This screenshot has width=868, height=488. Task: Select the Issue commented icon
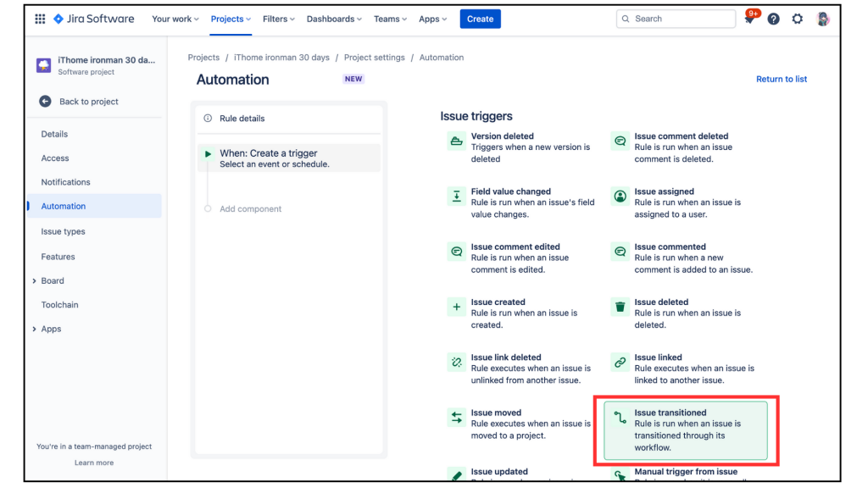620,252
